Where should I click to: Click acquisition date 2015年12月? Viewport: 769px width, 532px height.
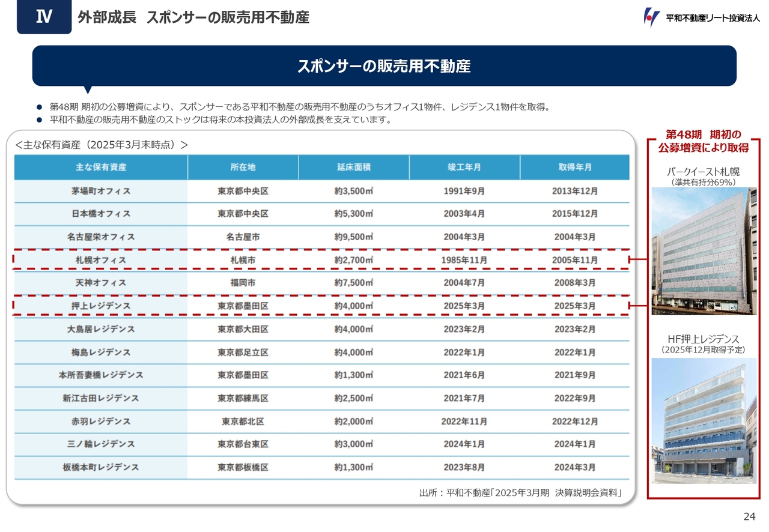(575, 214)
